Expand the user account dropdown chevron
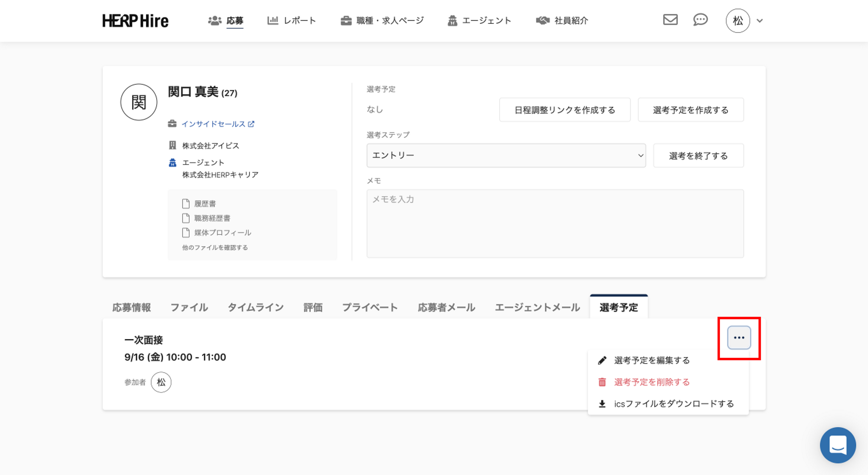The image size is (868, 475). click(759, 21)
